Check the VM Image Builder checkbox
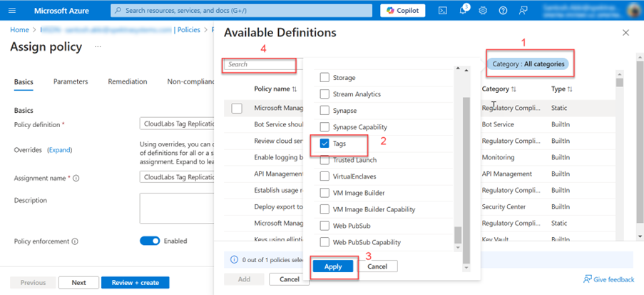644x295 pixels. [324, 193]
